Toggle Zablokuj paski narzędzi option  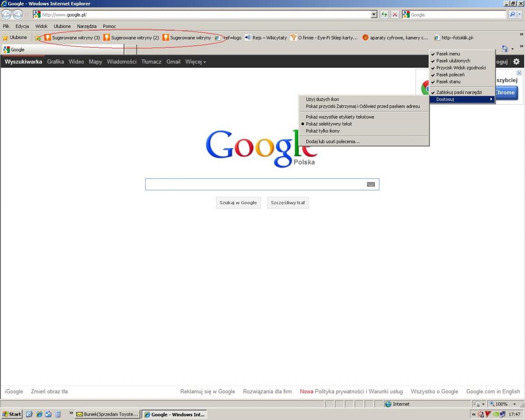coord(462,92)
